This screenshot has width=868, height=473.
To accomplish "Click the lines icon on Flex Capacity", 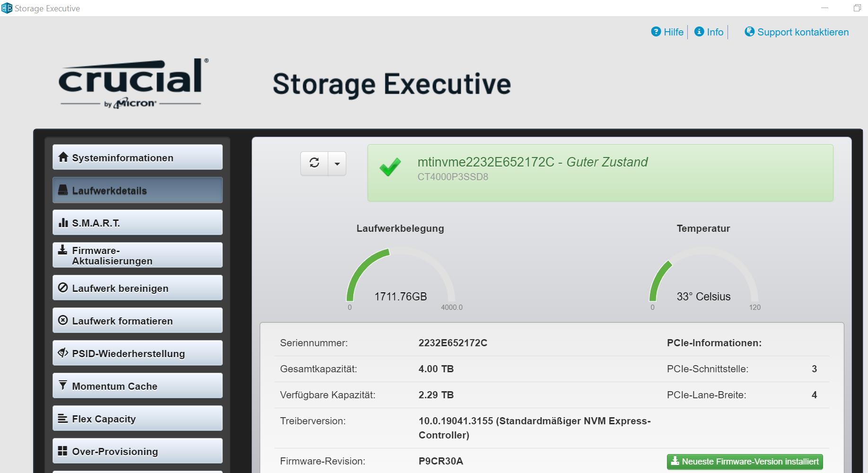I will click(x=62, y=418).
